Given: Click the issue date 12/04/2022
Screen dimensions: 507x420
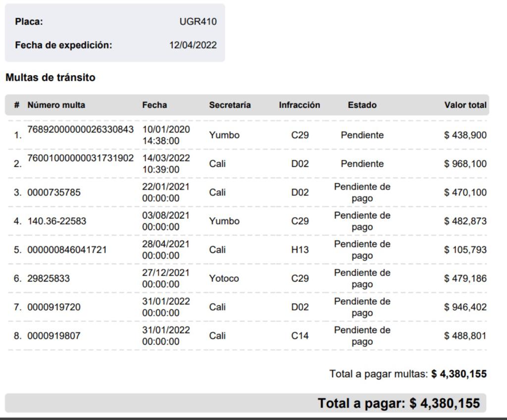Looking at the screenshot, I should (193, 45).
